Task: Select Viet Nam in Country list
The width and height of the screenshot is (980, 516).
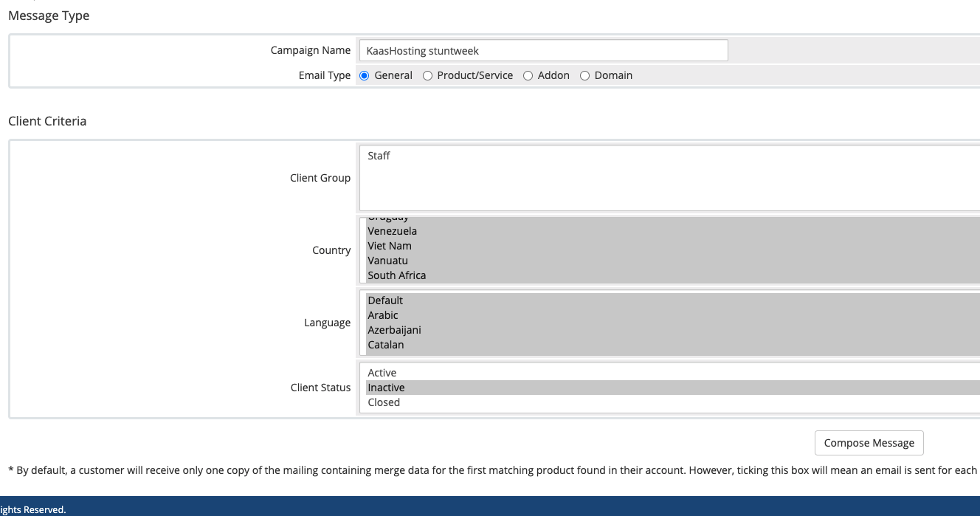Action: coord(390,246)
